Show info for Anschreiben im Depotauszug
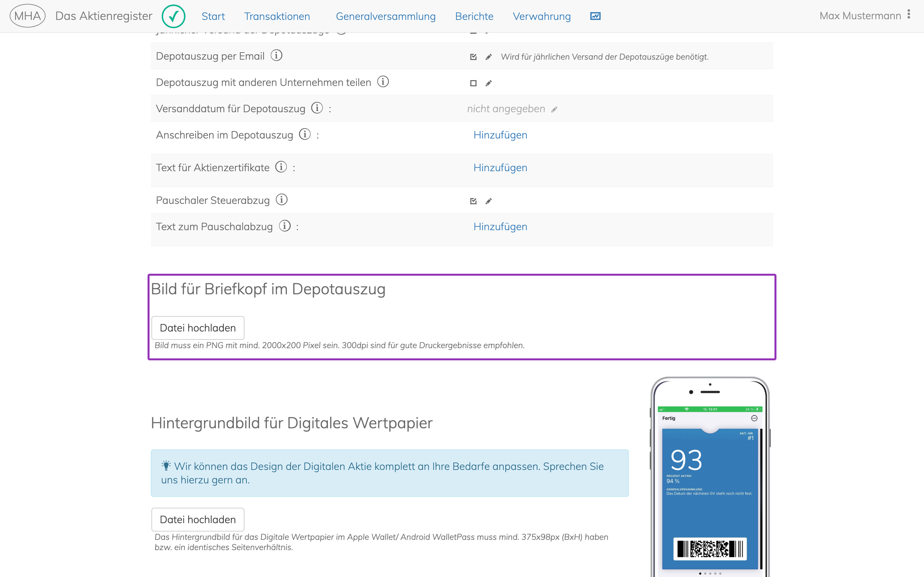 pos(305,134)
